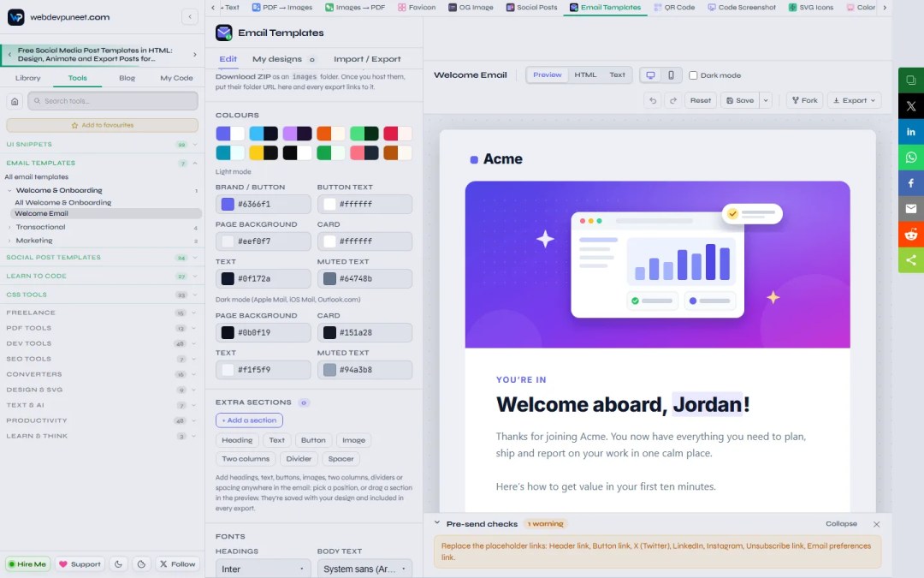Open Body text font dropdown
Screen dimensions: 924x578
pyautogui.click(x=364, y=569)
